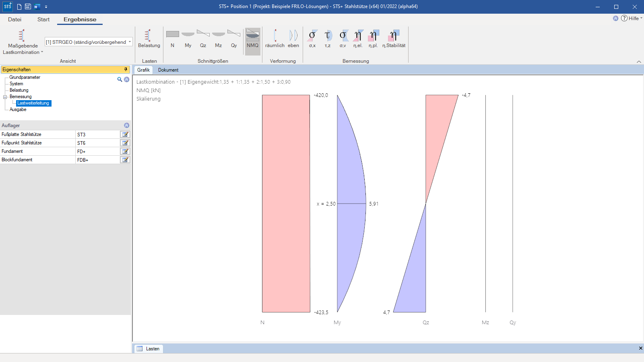Show τ,z shear stress results
This screenshot has width=644, height=362.
pos(328,39)
